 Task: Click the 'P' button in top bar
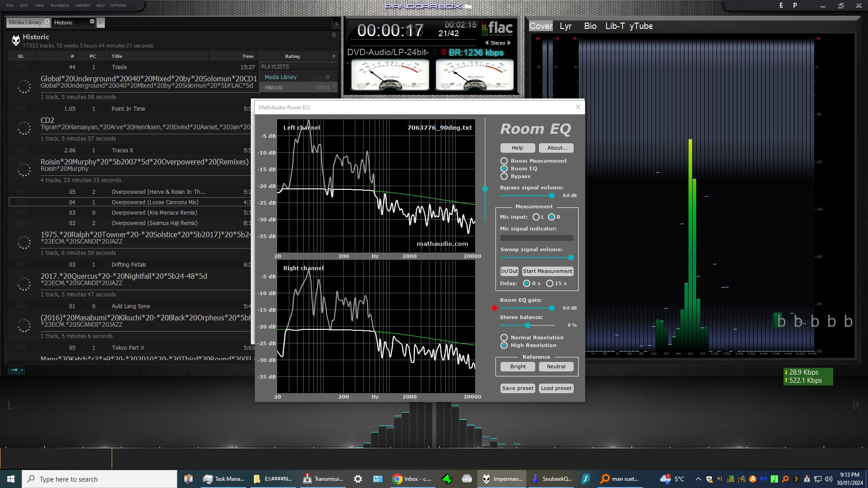795,5
